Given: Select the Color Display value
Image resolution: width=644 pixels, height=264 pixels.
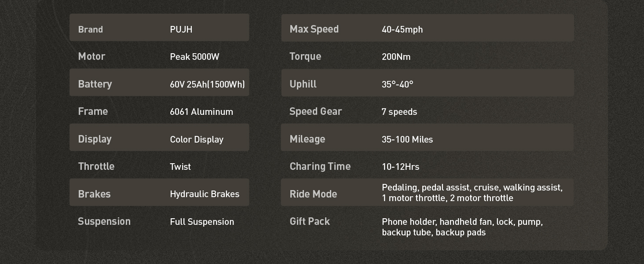Looking at the screenshot, I should coord(197,139).
